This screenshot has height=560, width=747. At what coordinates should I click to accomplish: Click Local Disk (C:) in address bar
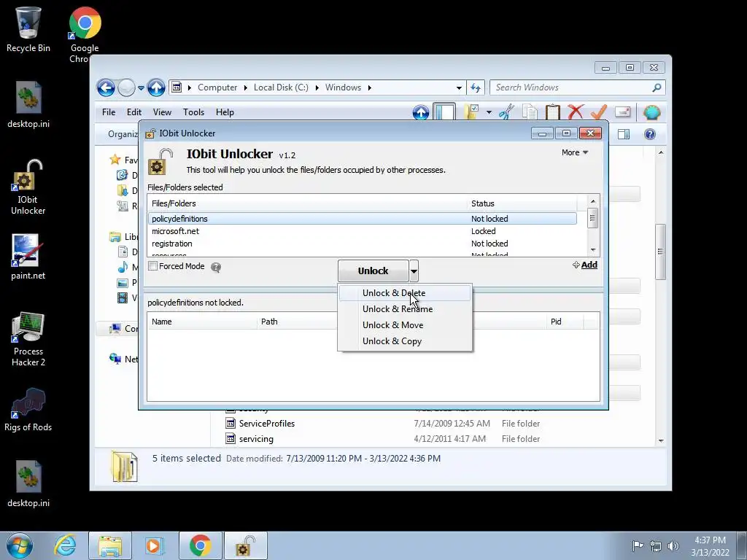coord(281,87)
